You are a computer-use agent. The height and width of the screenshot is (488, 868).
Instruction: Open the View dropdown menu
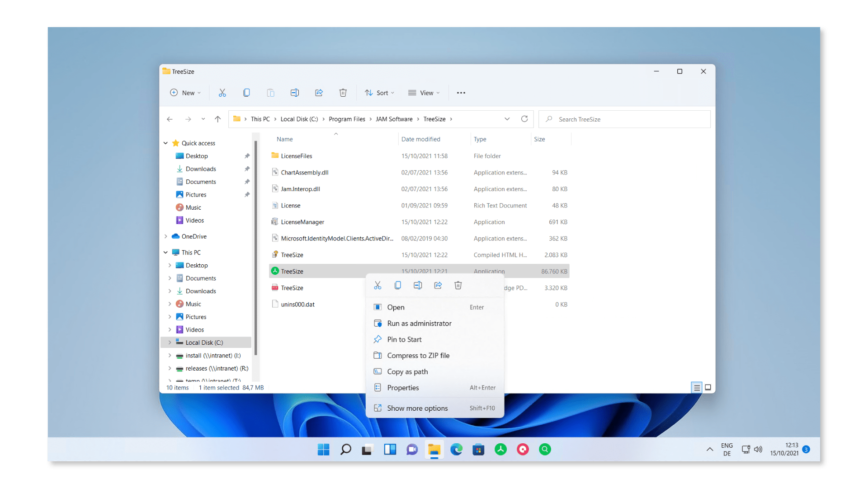point(424,93)
